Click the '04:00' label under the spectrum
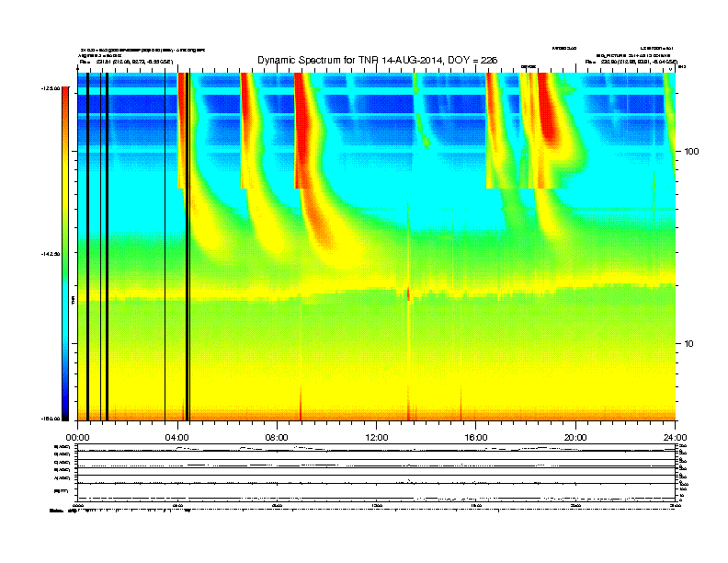The image size is (728, 563). 177,438
